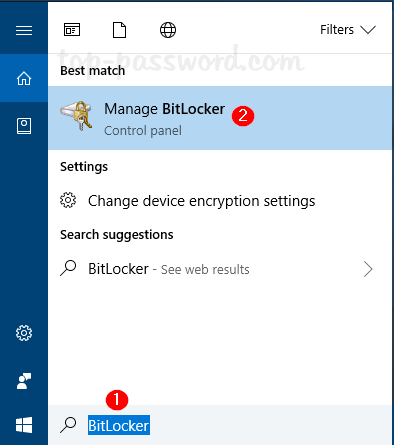The width and height of the screenshot is (394, 445).
Task: Click the magnifier icon beside BitLocker suggestion
Action: [x=68, y=268]
